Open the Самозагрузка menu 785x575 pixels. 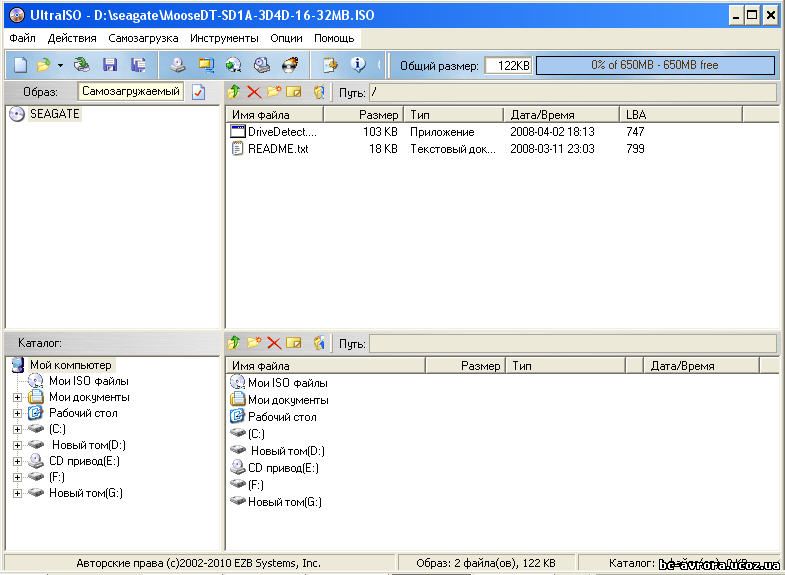(143, 38)
